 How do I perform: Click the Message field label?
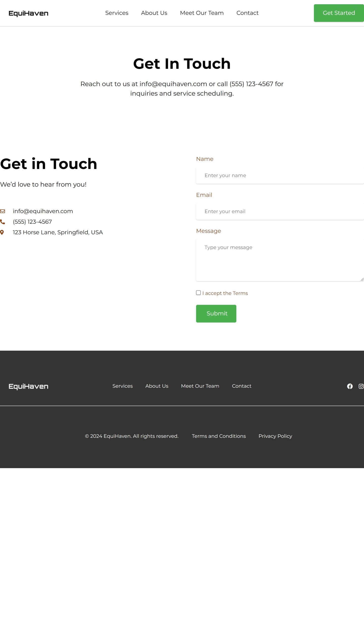(x=209, y=231)
